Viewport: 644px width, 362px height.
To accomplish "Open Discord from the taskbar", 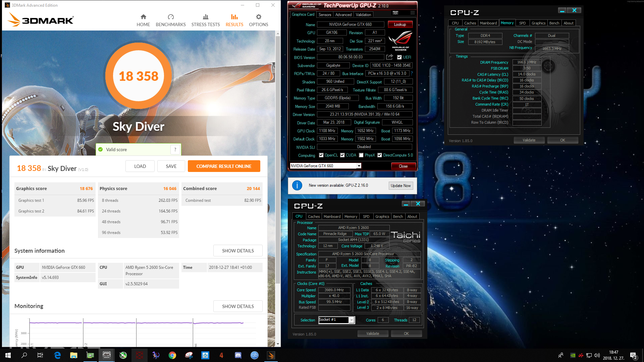I will coord(238,355).
